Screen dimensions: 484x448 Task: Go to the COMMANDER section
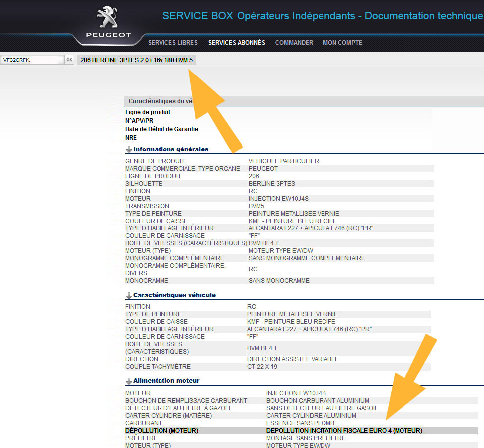click(294, 43)
